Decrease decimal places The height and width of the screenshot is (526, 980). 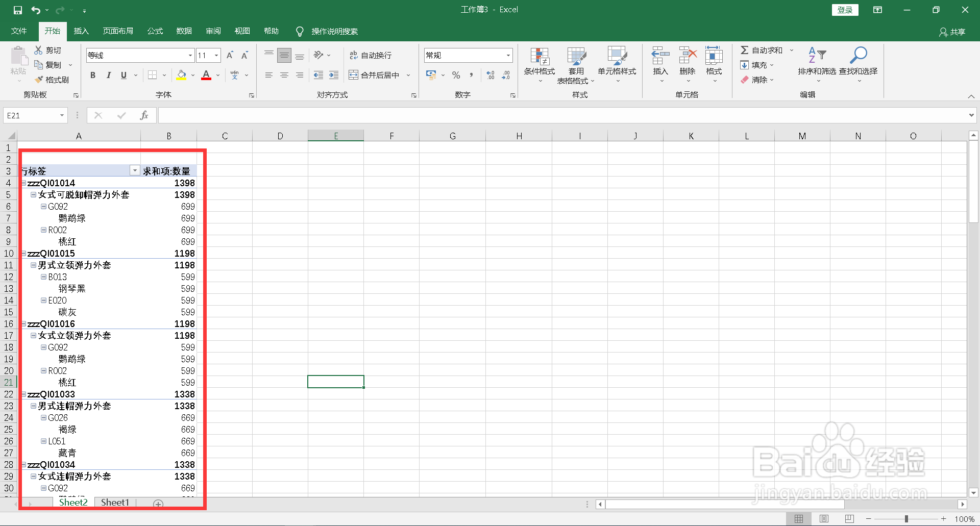pyautogui.click(x=506, y=75)
